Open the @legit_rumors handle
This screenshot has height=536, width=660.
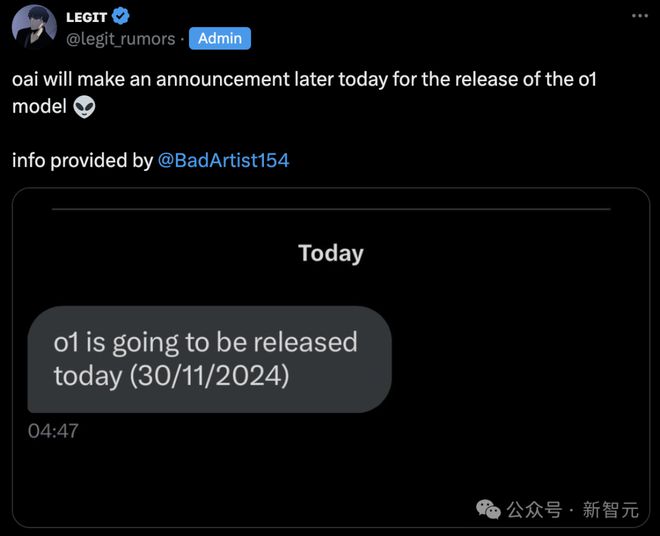[x=120, y=39]
